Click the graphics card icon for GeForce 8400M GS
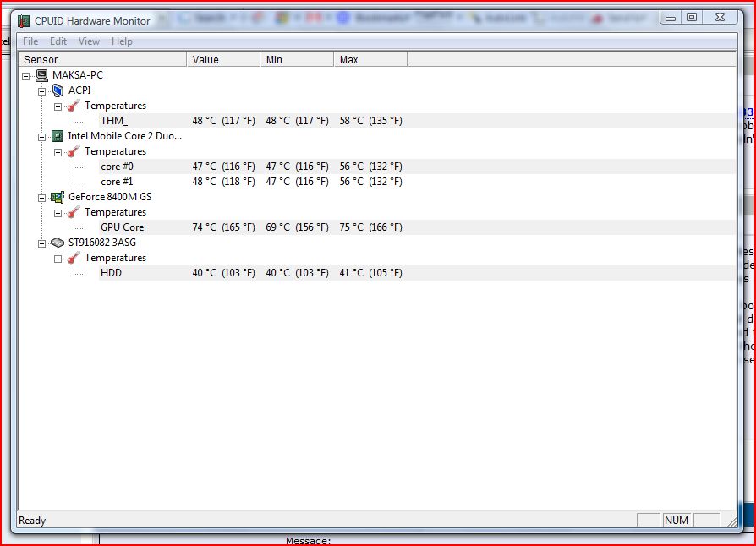 coord(58,197)
